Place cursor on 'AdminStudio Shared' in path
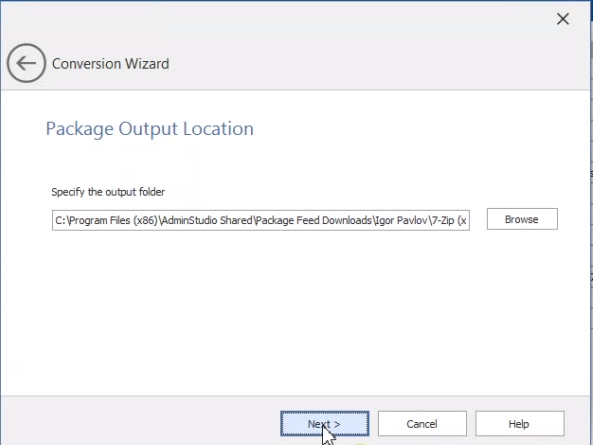Screen dimensions: 593x445 coord(207,220)
